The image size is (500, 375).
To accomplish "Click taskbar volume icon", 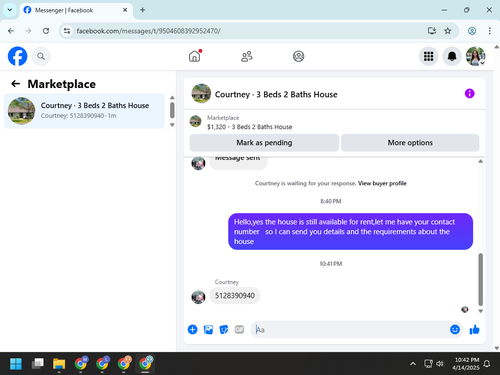I will 440,364.
